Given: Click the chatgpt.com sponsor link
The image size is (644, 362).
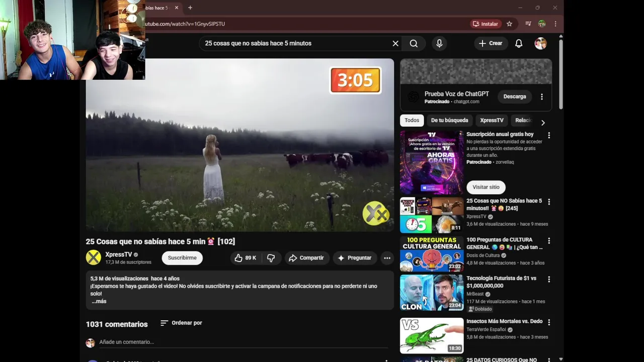Looking at the screenshot, I should pos(466,102).
